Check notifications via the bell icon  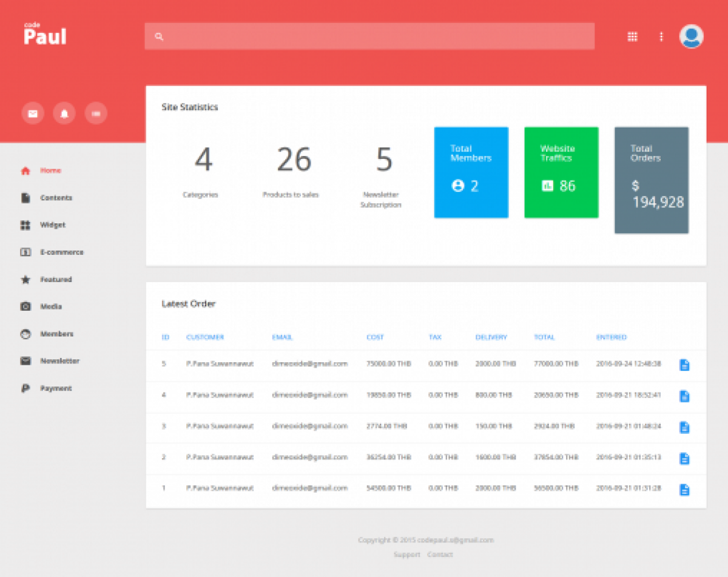[x=64, y=113]
